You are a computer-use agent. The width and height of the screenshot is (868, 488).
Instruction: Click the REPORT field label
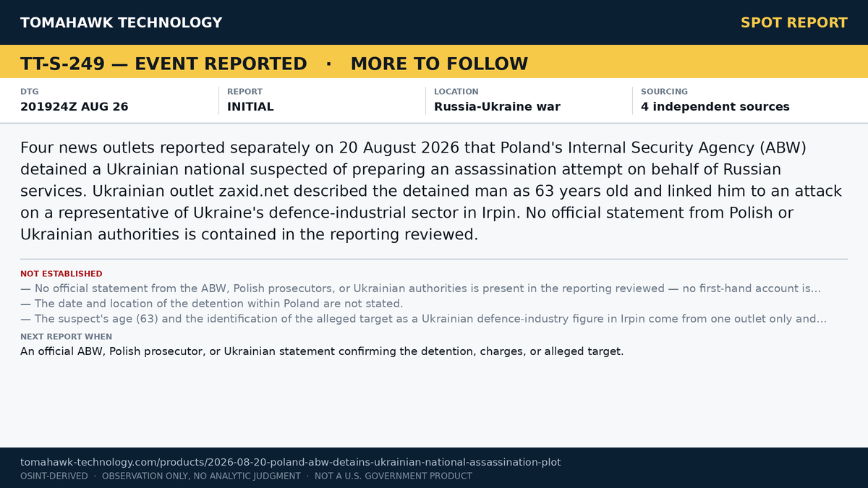tap(244, 92)
